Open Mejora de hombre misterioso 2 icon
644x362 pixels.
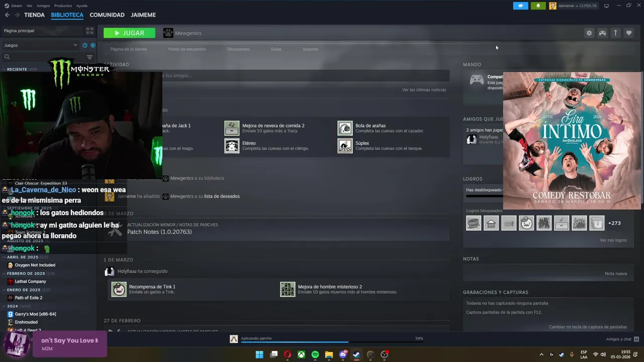coord(288,290)
